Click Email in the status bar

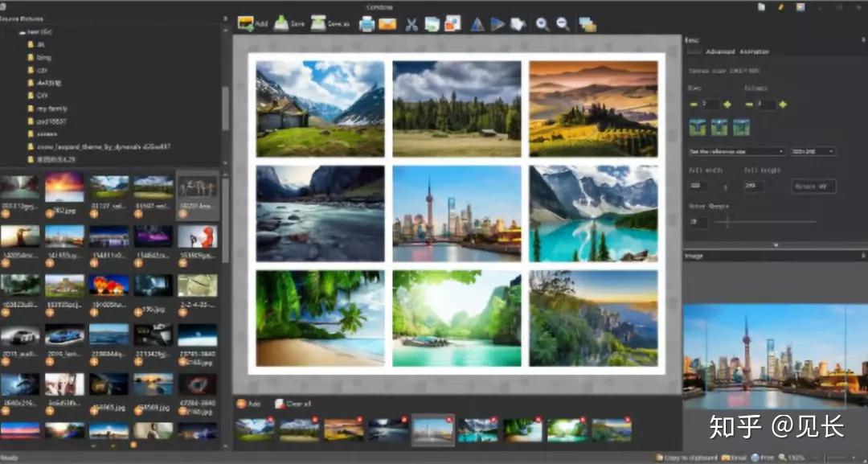point(735,458)
